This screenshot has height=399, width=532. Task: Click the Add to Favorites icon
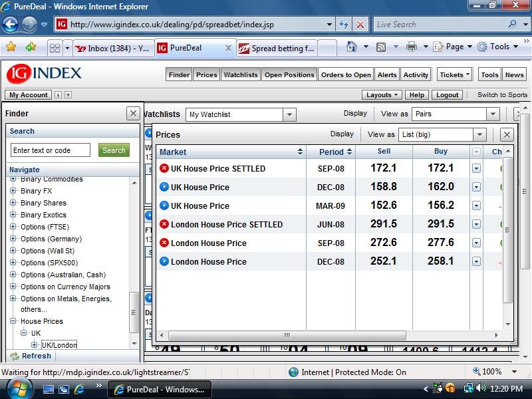[31, 47]
